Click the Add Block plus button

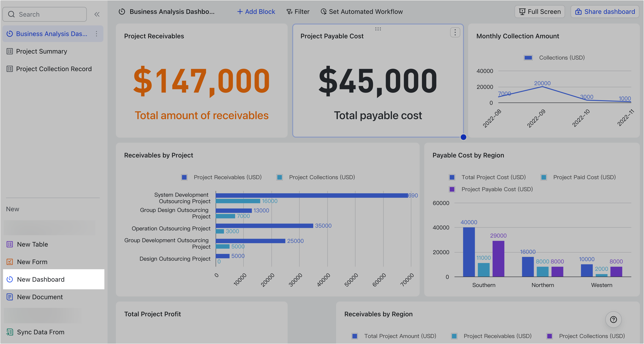[x=256, y=12]
